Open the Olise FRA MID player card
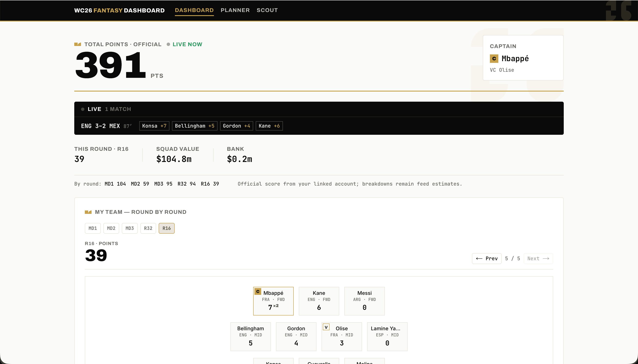Image resolution: width=638 pixels, height=364 pixels. (x=342, y=337)
